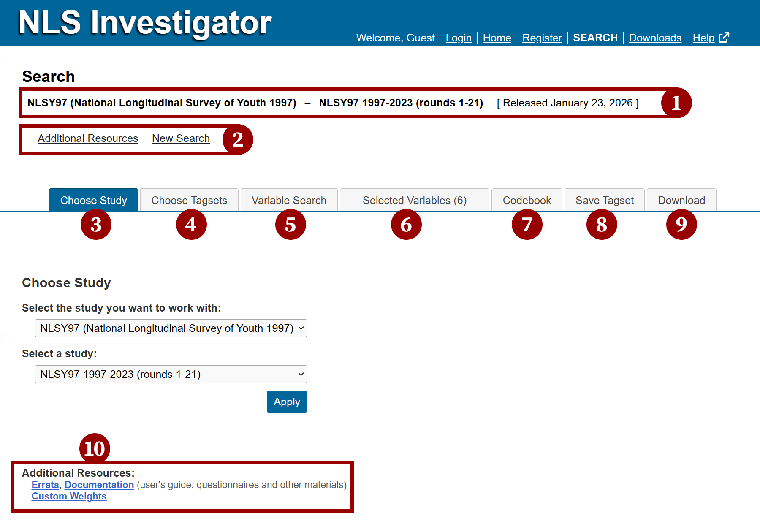The height and width of the screenshot is (532, 760).
Task: Go to the Download tab
Action: 681,200
